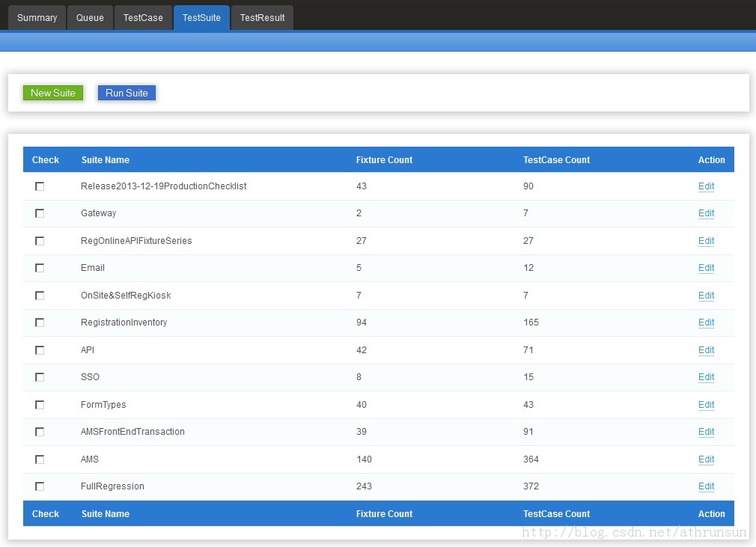Click Edit link in FormTypes row
This screenshot has height=547, width=756.
pyautogui.click(x=706, y=405)
